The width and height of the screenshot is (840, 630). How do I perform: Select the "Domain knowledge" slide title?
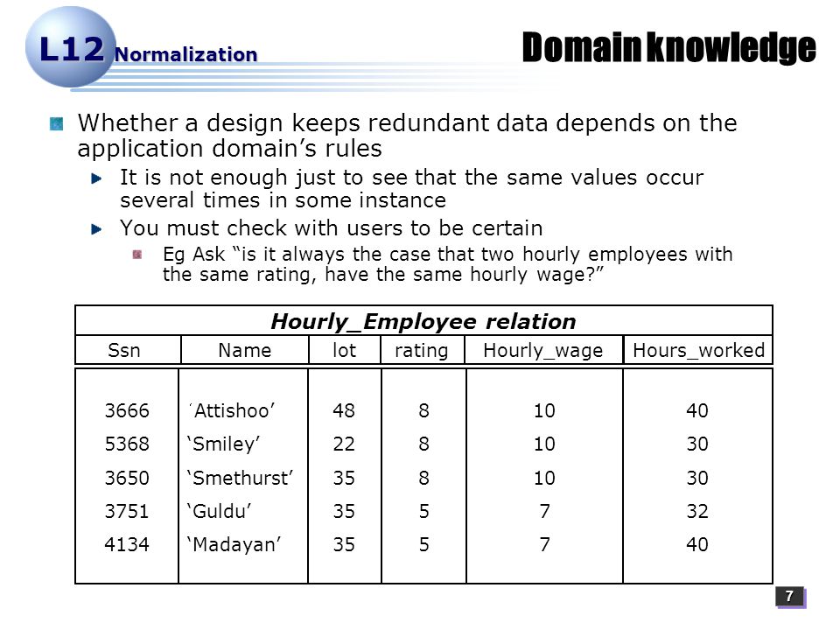(x=668, y=47)
